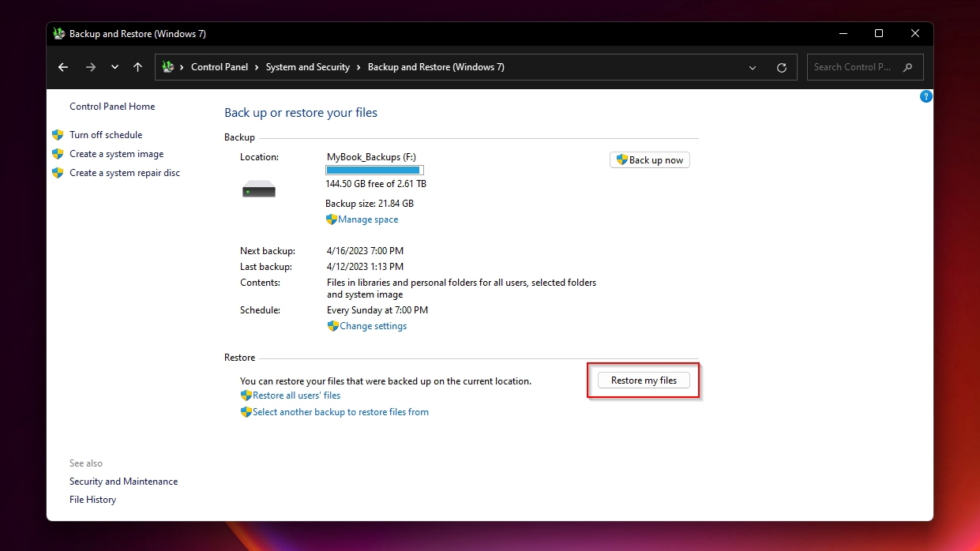Click the Control Panel icon in address bar
The image size is (980, 551).
click(x=168, y=67)
